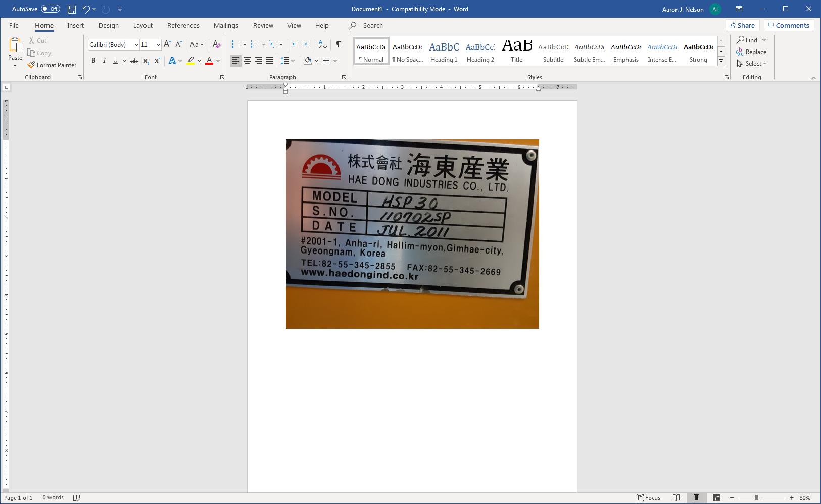
Task: Toggle Bold formatting
Action: click(x=93, y=61)
